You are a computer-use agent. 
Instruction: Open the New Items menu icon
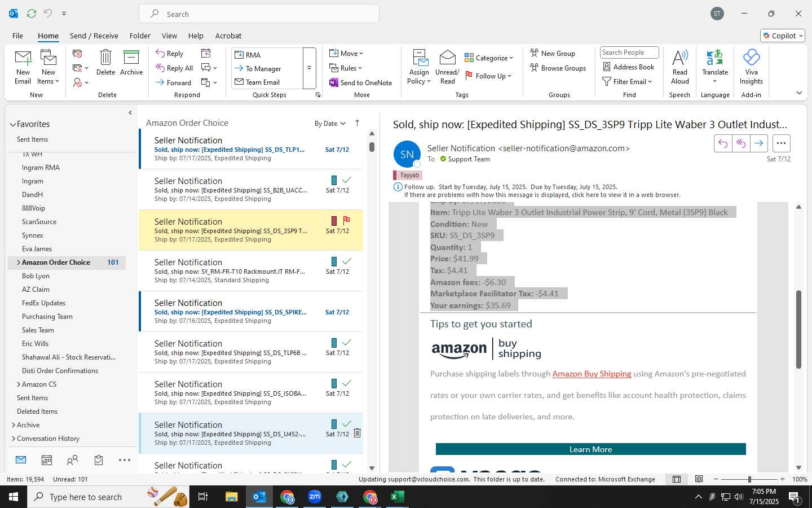tap(48, 58)
